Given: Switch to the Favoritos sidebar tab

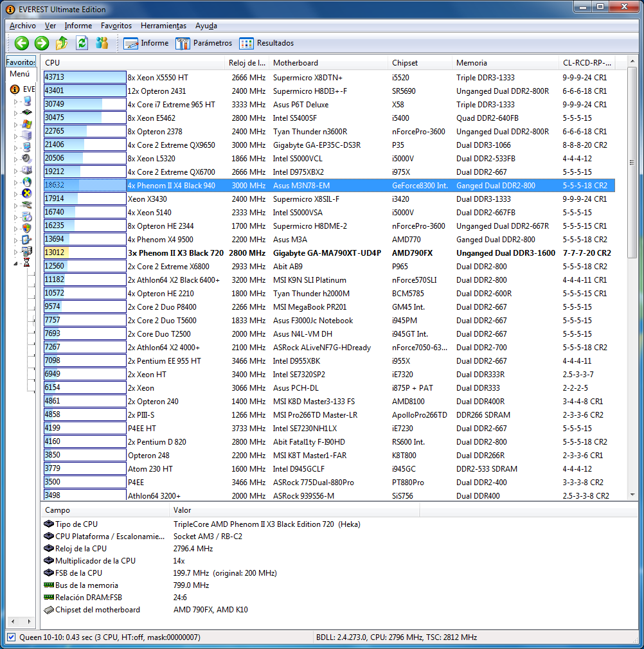Looking at the screenshot, I should click(21, 62).
